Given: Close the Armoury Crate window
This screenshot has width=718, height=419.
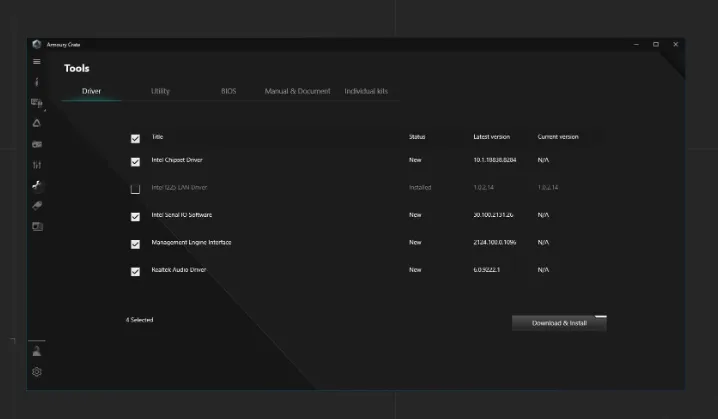Looking at the screenshot, I should click(x=675, y=44).
